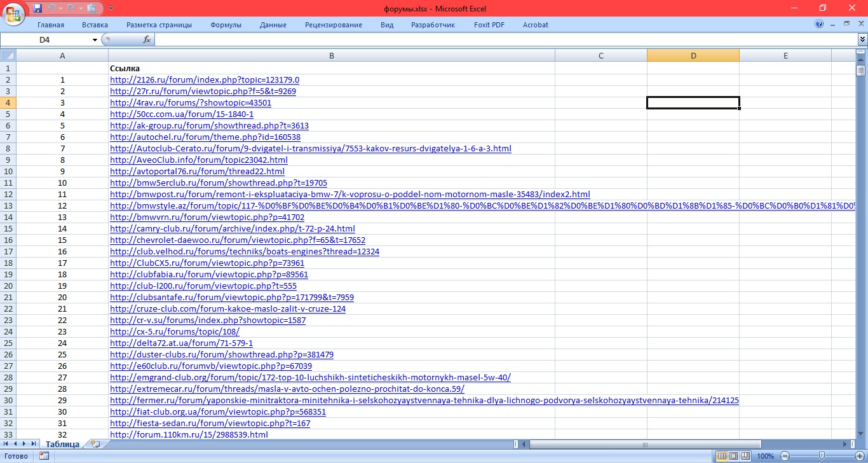
Task: Select column B header
Action: [x=331, y=56]
